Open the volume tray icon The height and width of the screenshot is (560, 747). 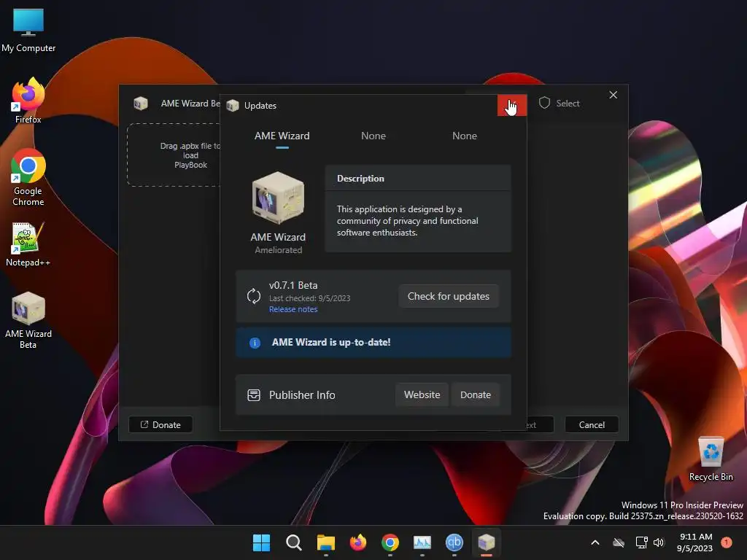[x=659, y=542]
